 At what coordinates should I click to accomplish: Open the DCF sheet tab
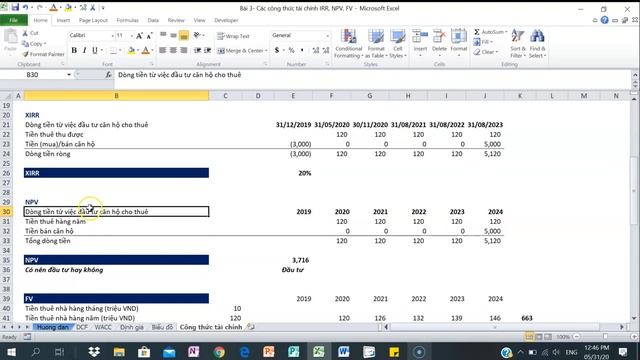(x=82, y=327)
